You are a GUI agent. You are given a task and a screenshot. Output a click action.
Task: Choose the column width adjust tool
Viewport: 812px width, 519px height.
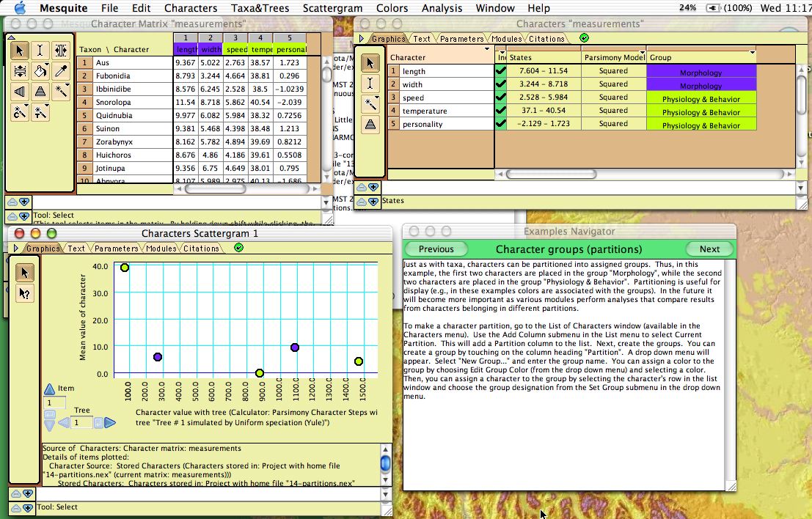click(x=61, y=51)
